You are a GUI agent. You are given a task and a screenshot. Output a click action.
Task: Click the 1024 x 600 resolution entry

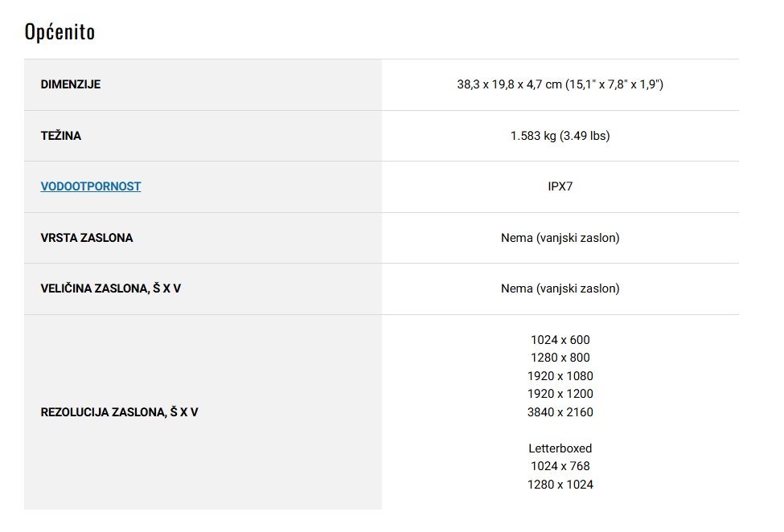pos(560,340)
